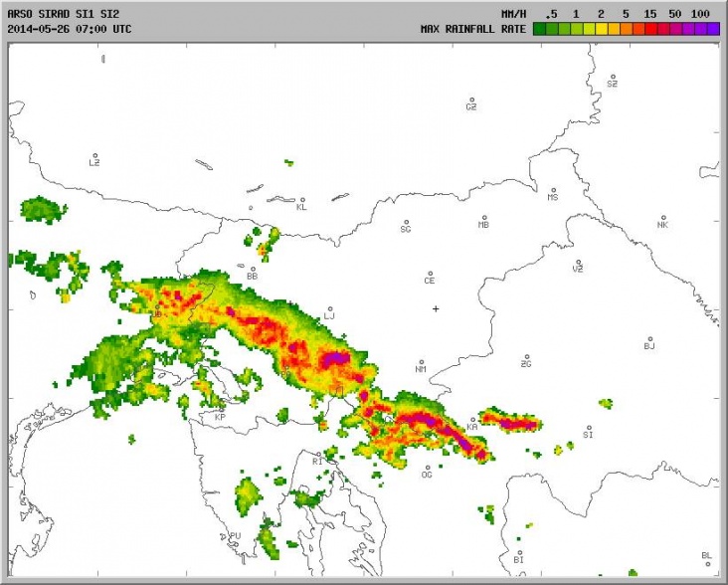Click the KL city marker
The image size is (728, 585).
pos(300,201)
